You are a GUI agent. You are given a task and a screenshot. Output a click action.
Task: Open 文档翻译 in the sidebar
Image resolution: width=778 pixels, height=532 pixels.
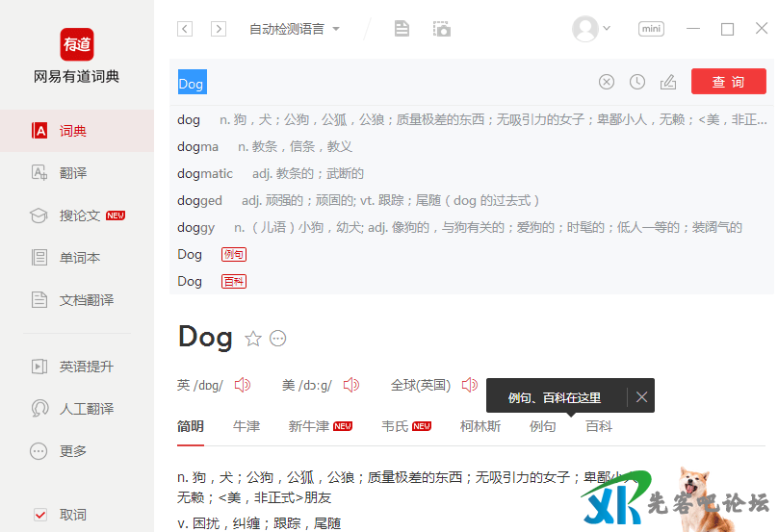click(x=86, y=300)
